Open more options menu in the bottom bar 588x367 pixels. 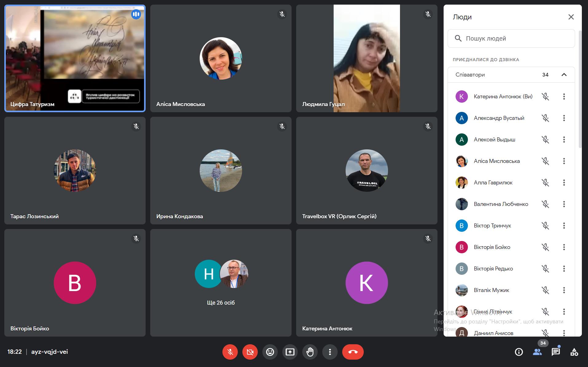[x=330, y=352]
